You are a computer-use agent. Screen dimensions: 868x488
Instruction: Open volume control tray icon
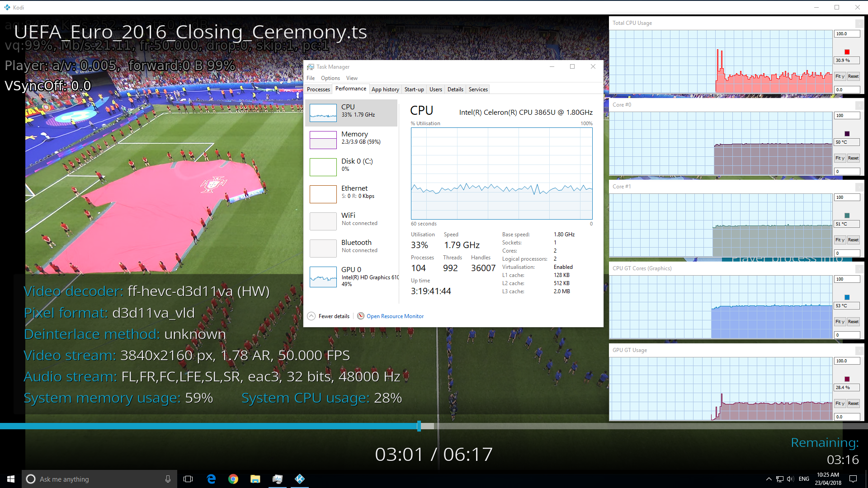(x=790, y=479)
